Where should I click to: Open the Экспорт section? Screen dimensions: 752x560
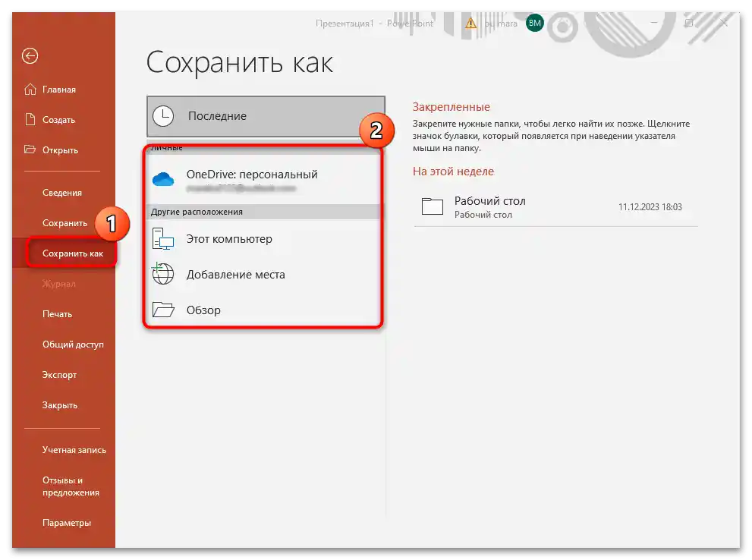coord(59,374)
